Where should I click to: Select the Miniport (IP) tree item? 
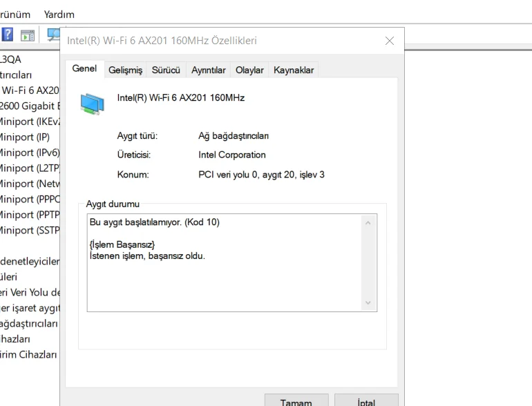tap(25, 137)
